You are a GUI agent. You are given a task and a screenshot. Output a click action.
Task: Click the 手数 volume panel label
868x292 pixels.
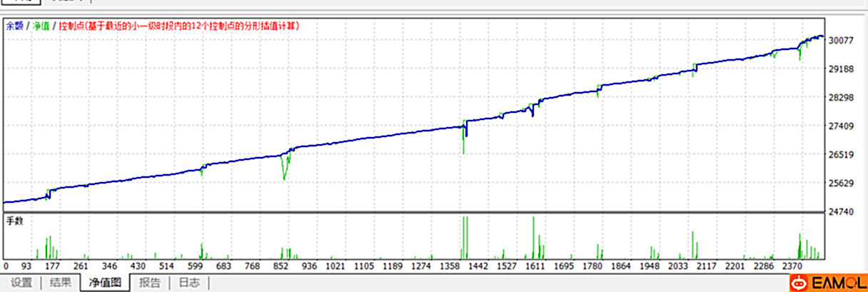click(x=15, y=221)
